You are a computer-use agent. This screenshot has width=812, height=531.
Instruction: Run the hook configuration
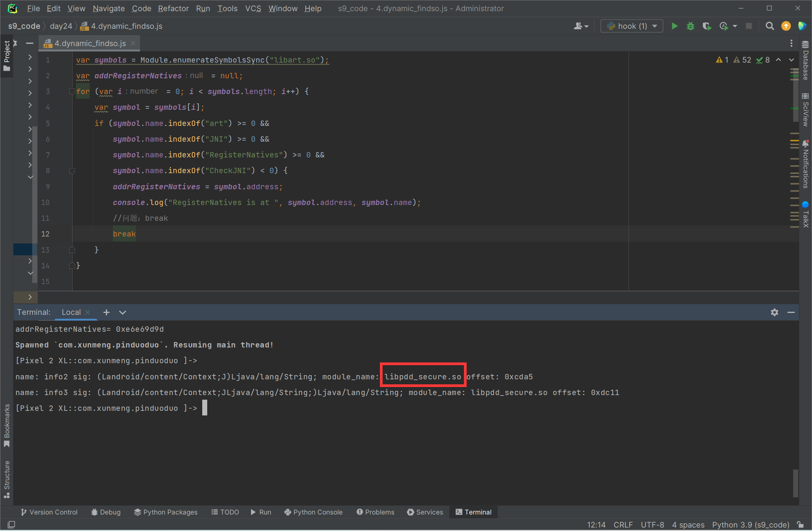pos(674,26)
